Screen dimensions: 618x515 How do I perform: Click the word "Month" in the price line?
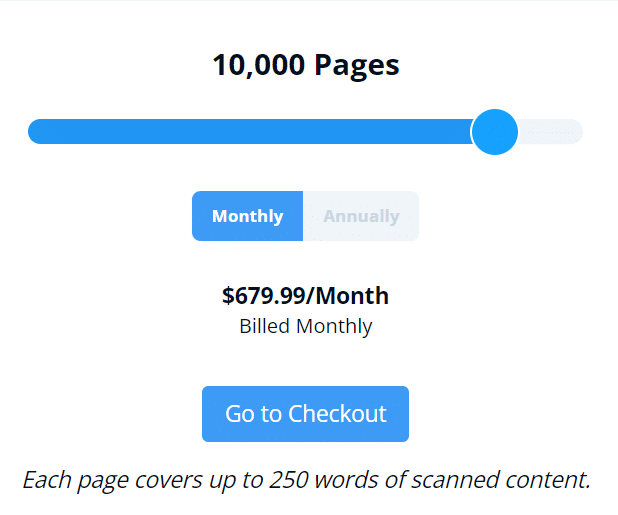[352, 296]
